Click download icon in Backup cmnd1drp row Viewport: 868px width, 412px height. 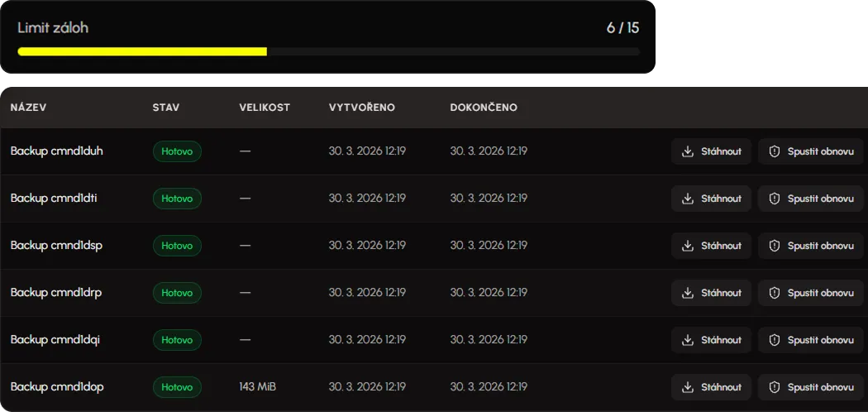pos(687,293)
